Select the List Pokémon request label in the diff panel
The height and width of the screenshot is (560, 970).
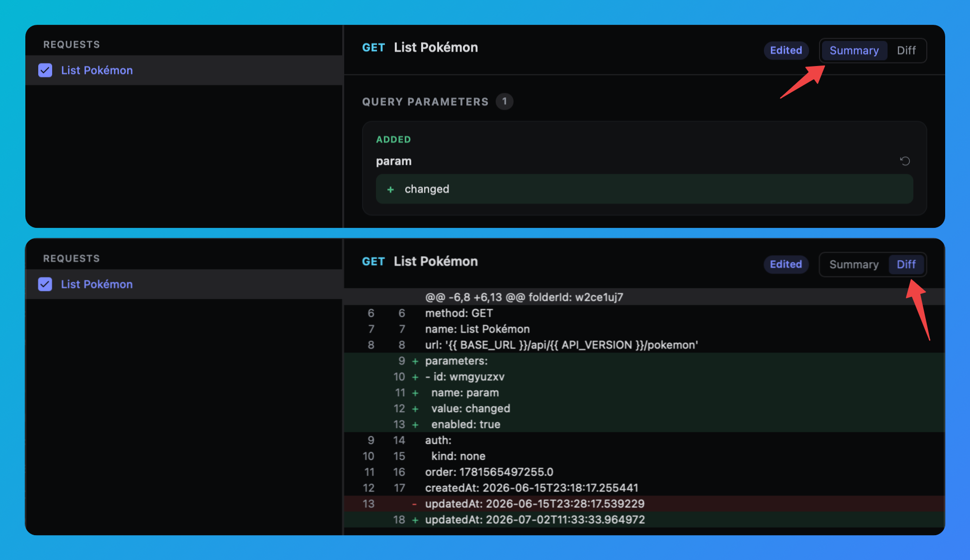(x=97, y=284)
